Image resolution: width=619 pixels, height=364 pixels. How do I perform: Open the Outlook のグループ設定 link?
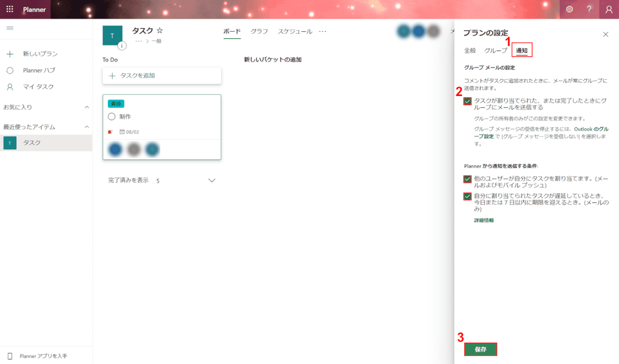(541, 132)
